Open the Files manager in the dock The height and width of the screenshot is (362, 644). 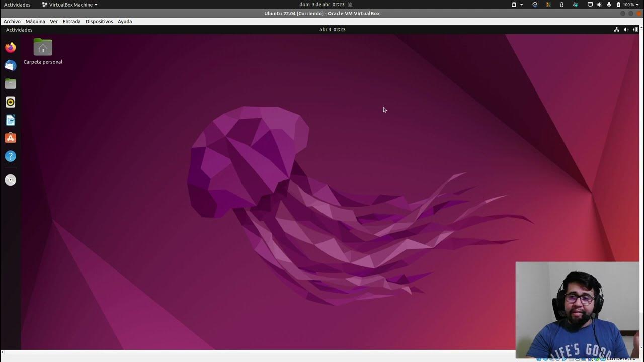(x=11, y=84)
